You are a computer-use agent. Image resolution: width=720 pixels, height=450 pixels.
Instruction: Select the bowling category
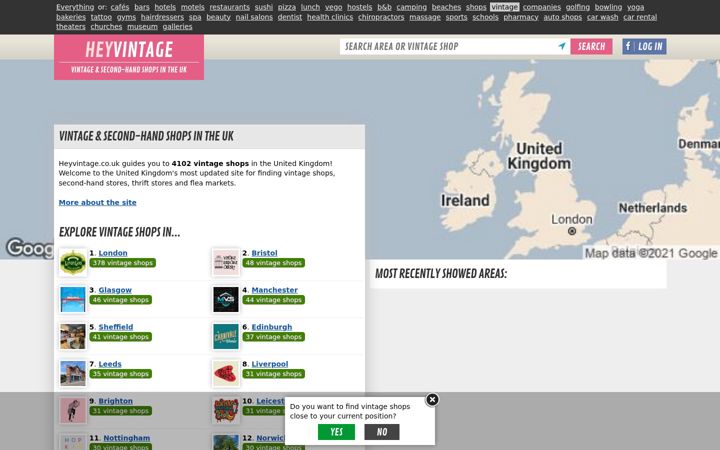[608, 7]
